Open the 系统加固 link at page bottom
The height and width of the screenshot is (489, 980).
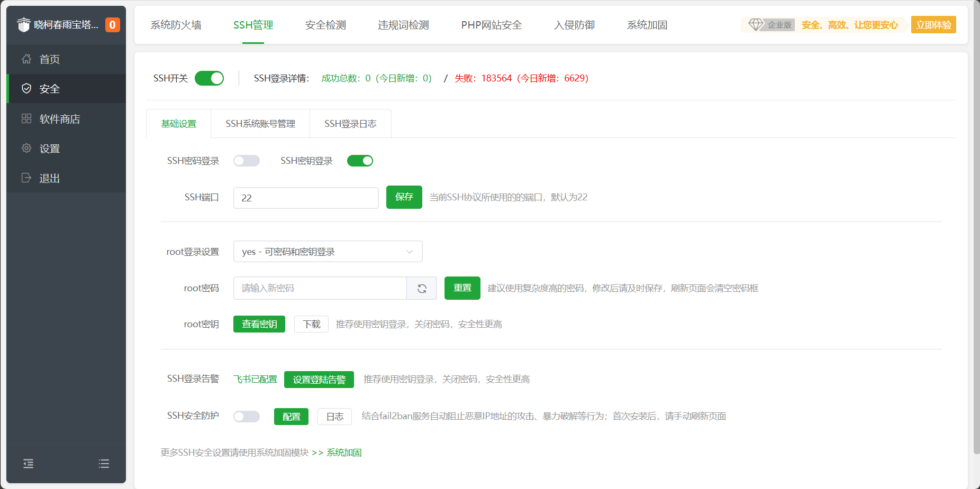pos(343,453)
